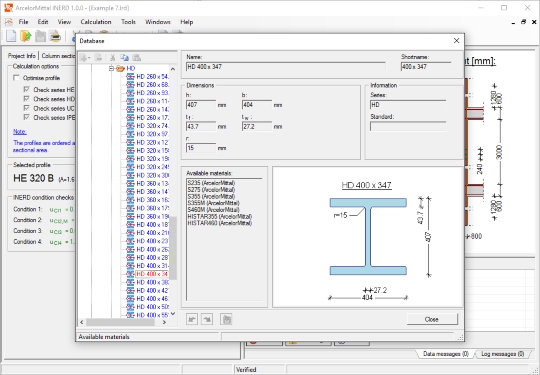Image resolution: width=540 pixels, height=375 pixels.
Task: Select S460M (ArcelorMittal) in available materials
Action: point(214,209)
